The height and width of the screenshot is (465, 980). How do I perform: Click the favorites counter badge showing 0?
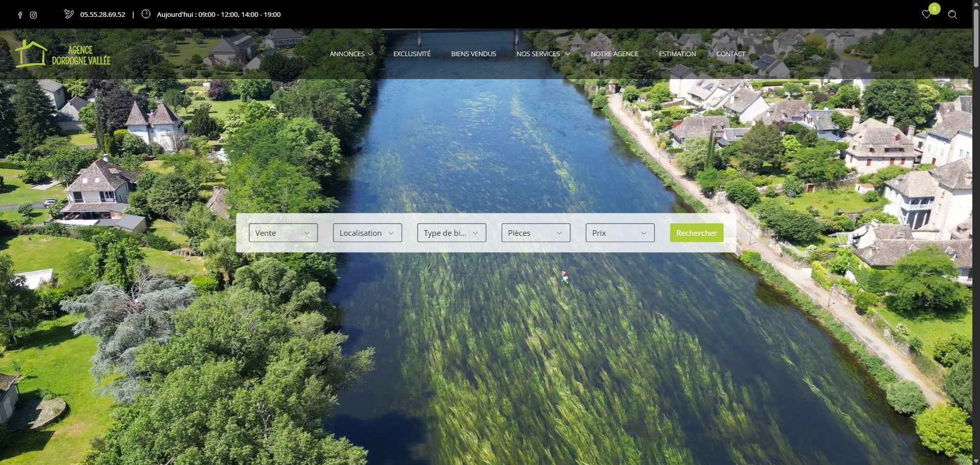pyautogui.click(x=935, y=9)
